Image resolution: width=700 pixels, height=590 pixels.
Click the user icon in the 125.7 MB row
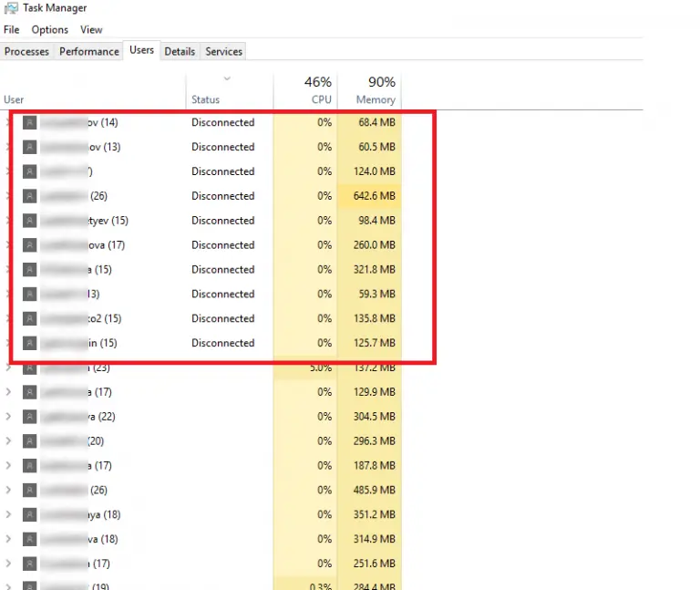[x=29, y=343]
